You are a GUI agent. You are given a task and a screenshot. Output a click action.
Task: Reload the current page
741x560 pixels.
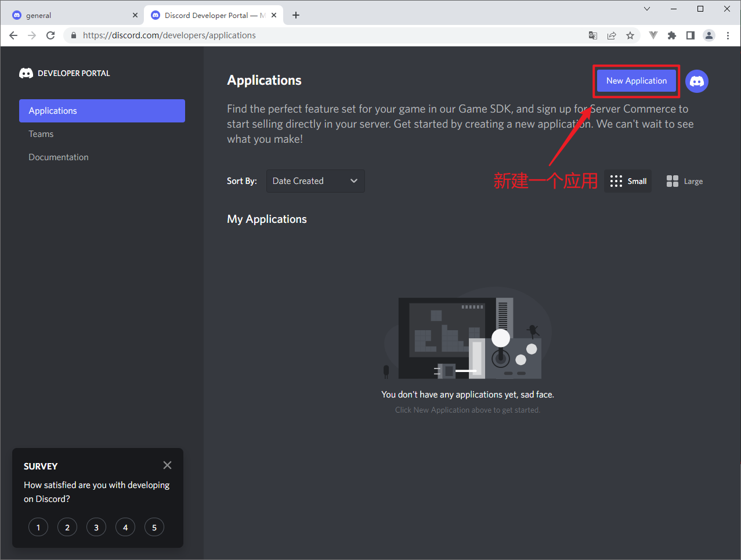pyautogui.click(x=50, y=35)
